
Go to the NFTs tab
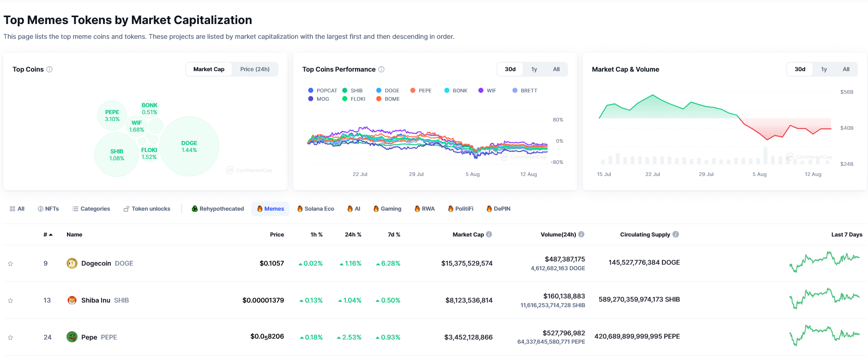[48, 209]
